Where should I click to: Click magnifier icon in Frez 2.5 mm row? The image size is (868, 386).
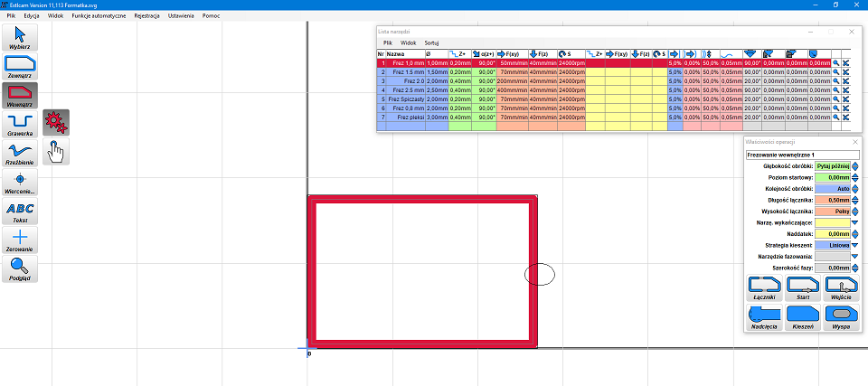click(x=835, y=89)
